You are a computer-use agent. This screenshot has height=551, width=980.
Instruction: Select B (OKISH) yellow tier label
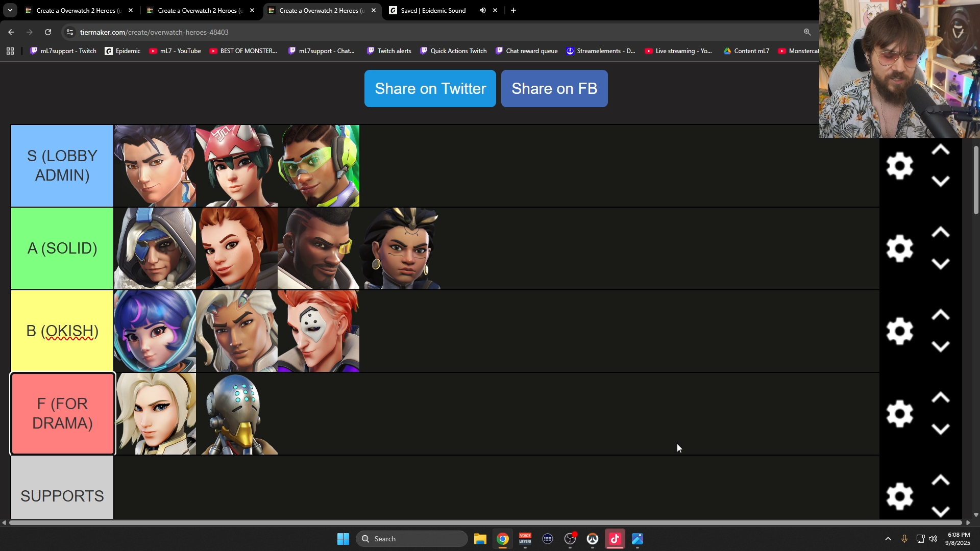click(62, 331)
